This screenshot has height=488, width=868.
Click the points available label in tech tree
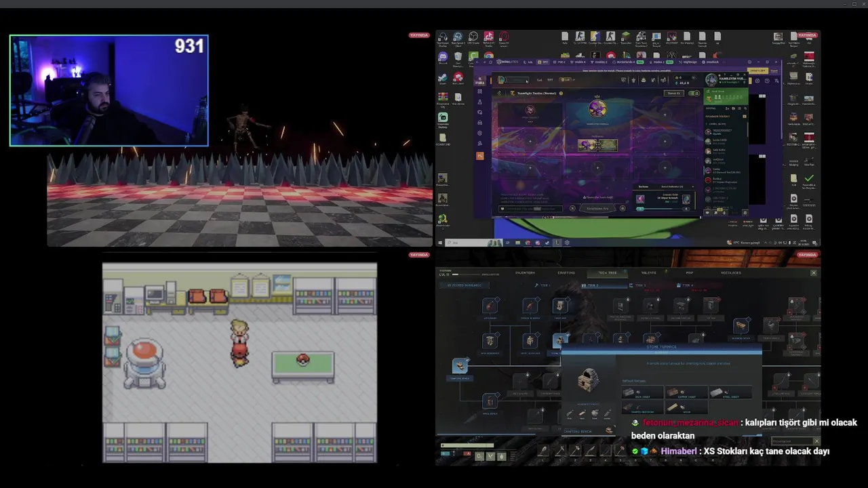point(465,285)
